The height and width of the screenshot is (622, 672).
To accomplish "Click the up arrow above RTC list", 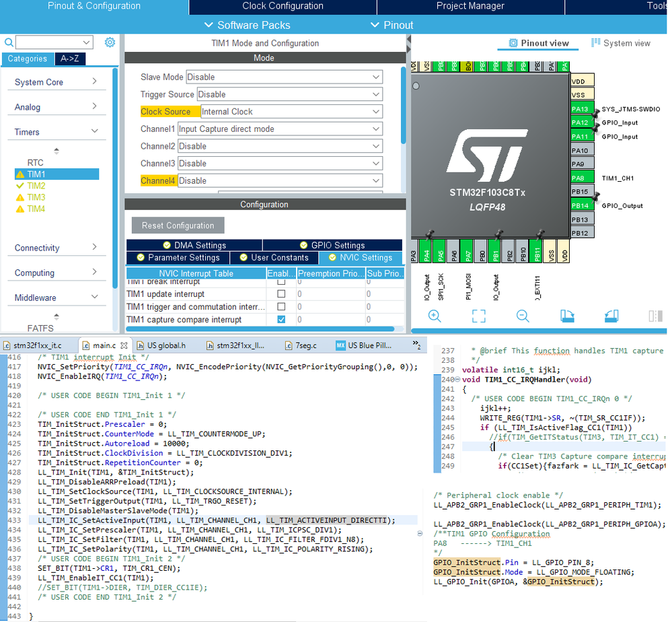I will point(56,151).
